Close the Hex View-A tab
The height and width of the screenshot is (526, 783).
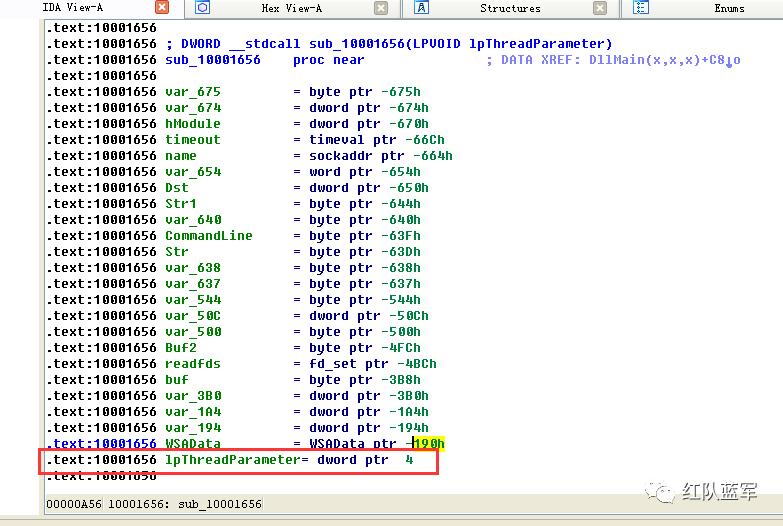[381, 8]
